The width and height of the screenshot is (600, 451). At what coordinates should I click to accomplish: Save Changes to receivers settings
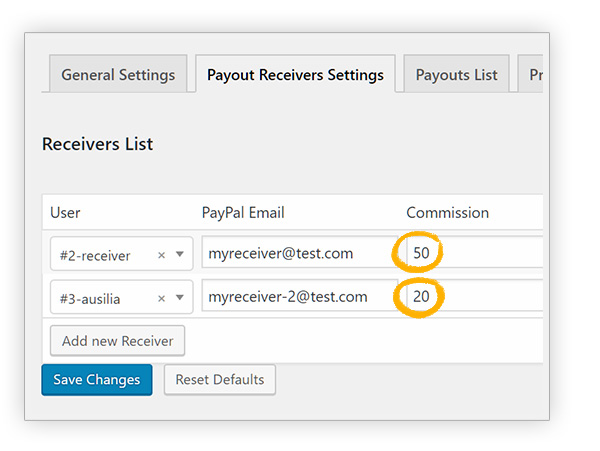[x=97, y=380]
